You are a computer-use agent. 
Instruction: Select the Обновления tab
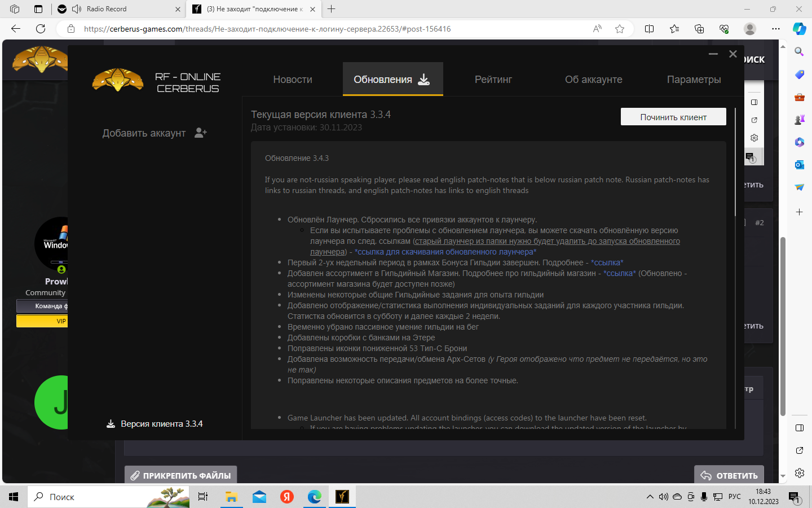(x=392, y=79)
